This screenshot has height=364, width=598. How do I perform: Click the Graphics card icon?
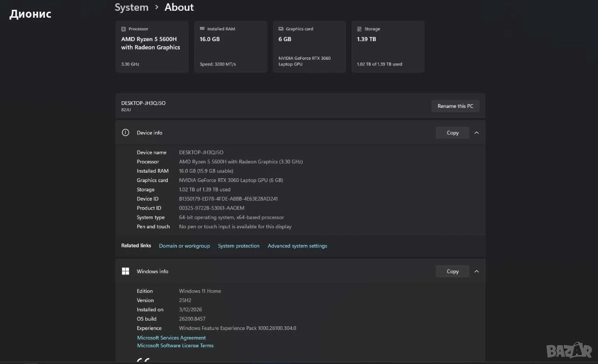tap(281, 29)
